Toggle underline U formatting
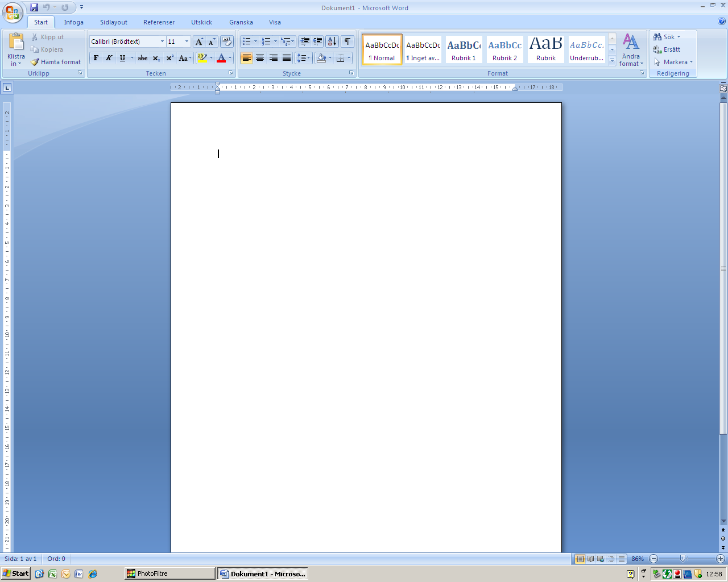 click(x=122, y=58)
